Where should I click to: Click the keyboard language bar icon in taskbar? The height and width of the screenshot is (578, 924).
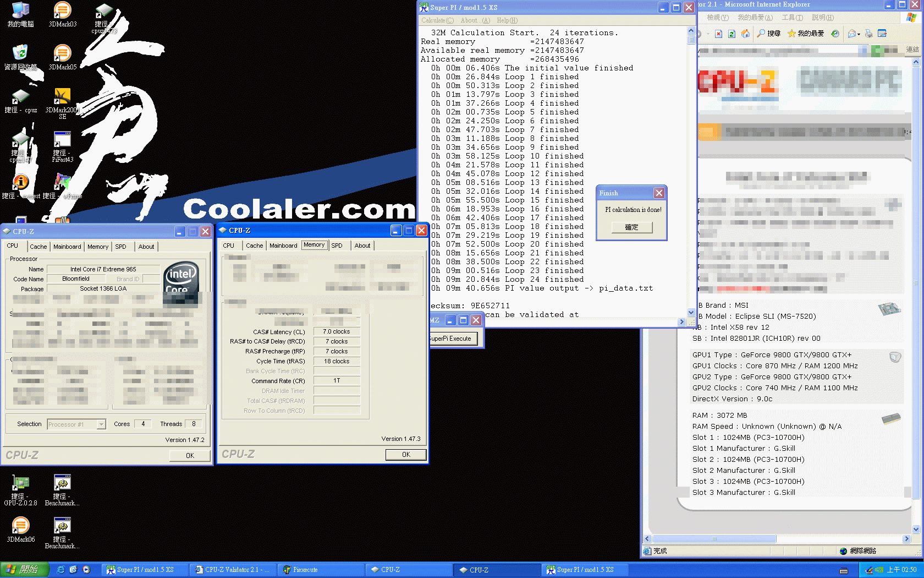click(x=843, y=570)
